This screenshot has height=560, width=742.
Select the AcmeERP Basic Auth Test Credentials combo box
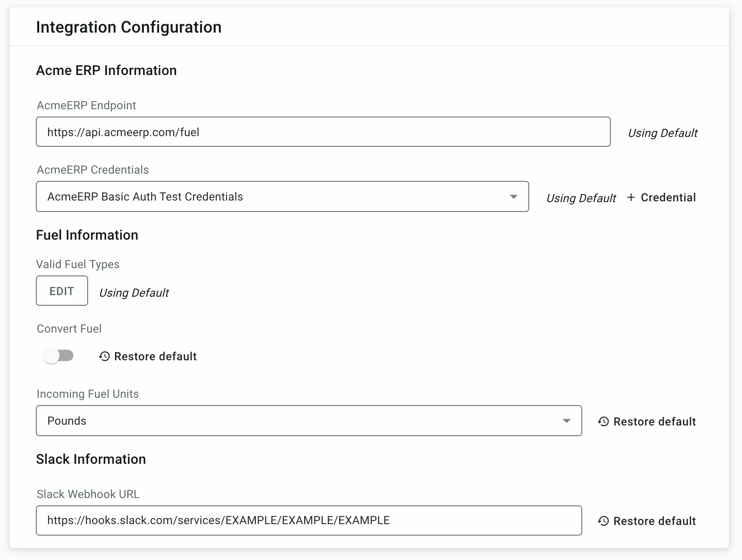tap(283, 196)
